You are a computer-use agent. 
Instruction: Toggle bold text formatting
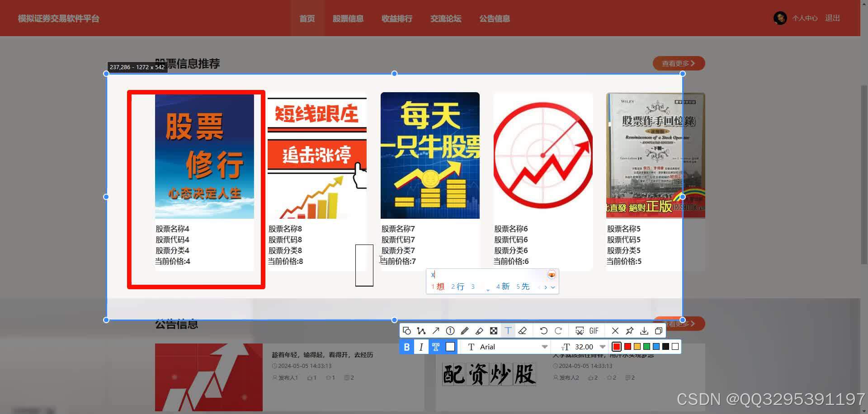coord(407,347)
